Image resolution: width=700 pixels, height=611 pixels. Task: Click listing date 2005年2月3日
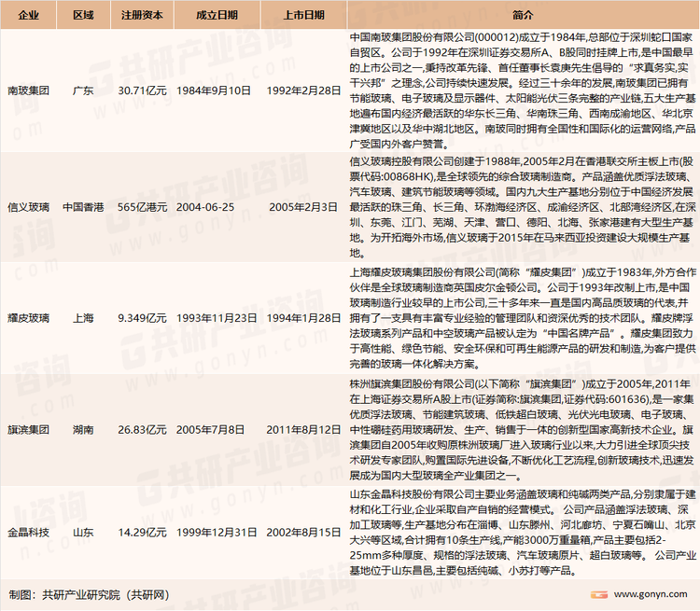click(x=303, y=207)
